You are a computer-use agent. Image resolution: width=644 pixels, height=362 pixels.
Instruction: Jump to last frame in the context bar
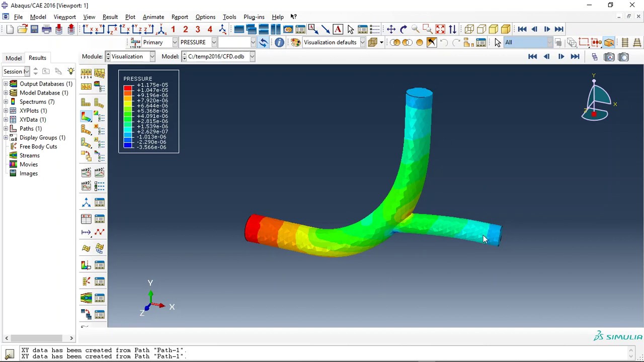tap(575, 57)
